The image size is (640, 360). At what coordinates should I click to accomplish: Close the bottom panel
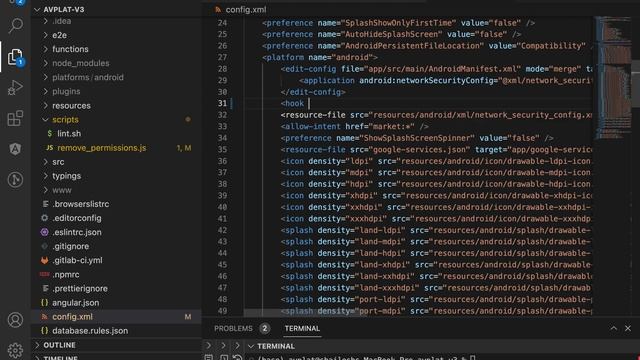tap(628, 328)
